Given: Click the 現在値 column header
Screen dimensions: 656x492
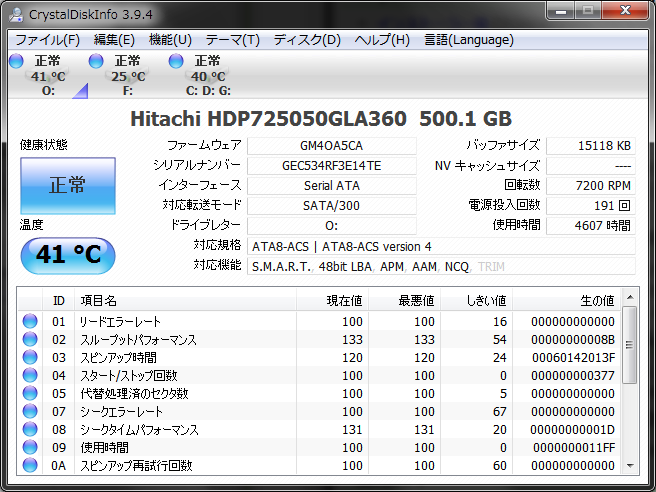Looking at the screenshot, I should coord(333,300).
